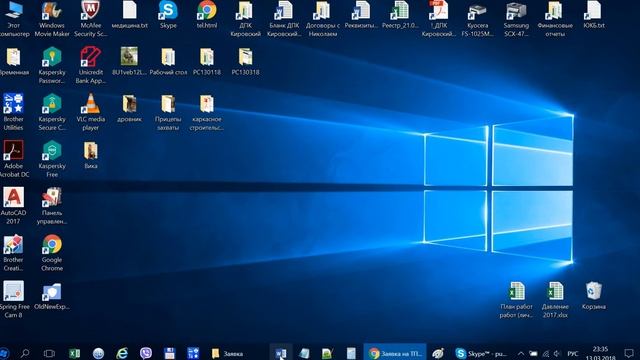Select the OldNewExplorer shortcut icon

[x=52, y=296]
